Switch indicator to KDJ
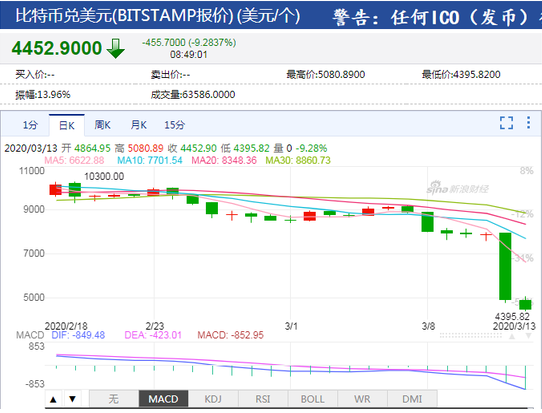Screen dimensions: 542x413 (x=213, y=399)
